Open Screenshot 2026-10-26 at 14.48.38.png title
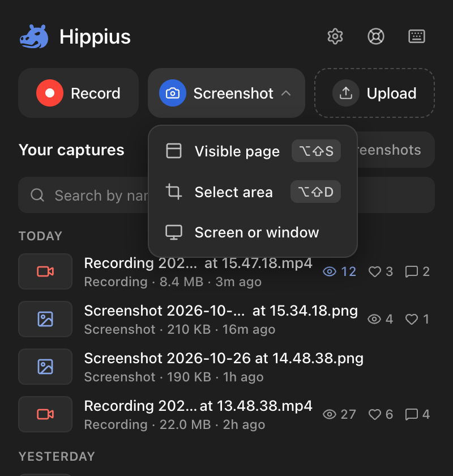Image resolution: width=453 pixels, height=476 pixels. tap(224, 358)
